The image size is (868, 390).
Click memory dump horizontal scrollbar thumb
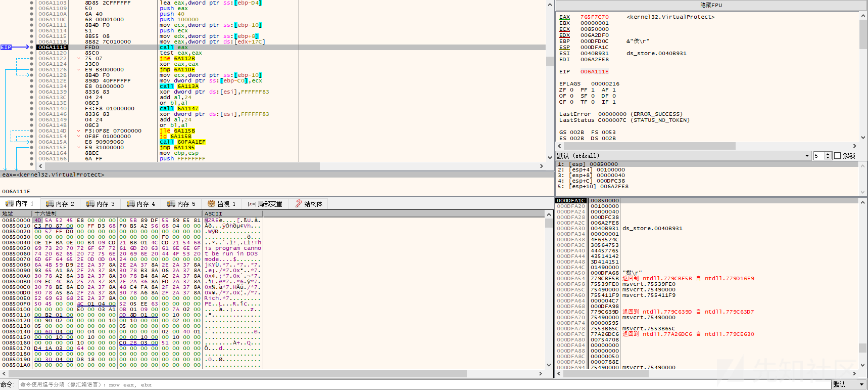(x=237, y=373)
